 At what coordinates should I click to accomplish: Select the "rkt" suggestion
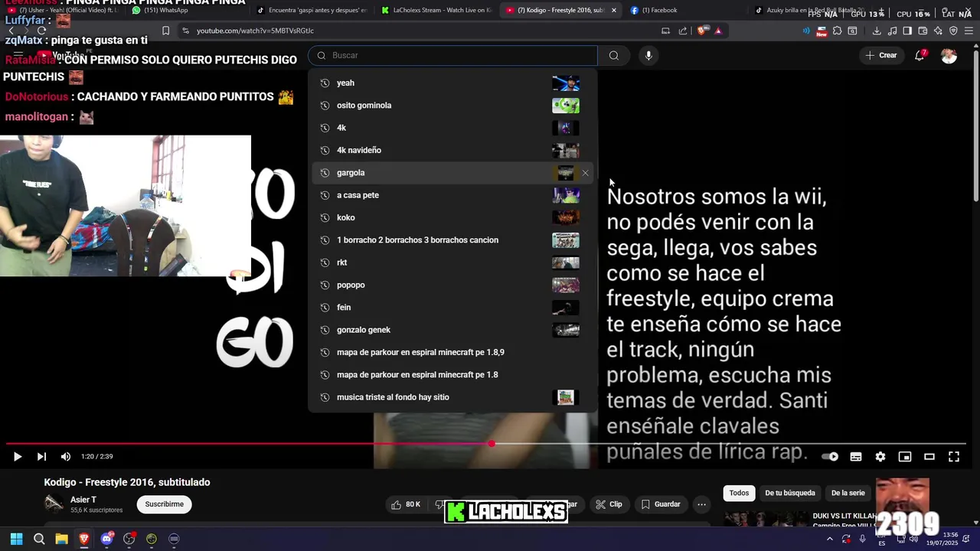[452, 262]
